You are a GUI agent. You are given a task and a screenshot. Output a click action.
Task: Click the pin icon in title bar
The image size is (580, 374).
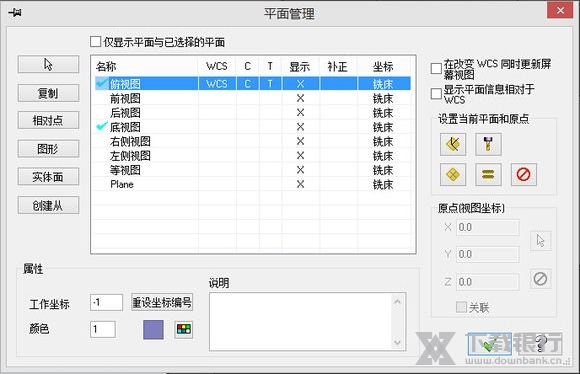15,13
